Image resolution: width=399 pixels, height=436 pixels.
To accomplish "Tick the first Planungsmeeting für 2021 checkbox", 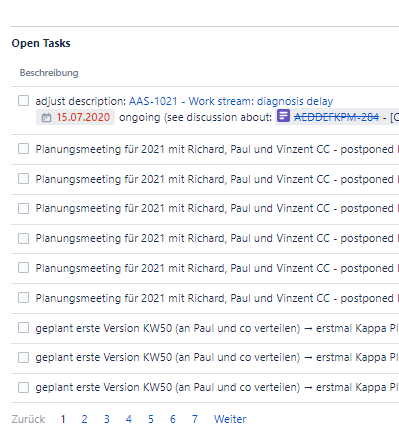I will tap(23, 149).
